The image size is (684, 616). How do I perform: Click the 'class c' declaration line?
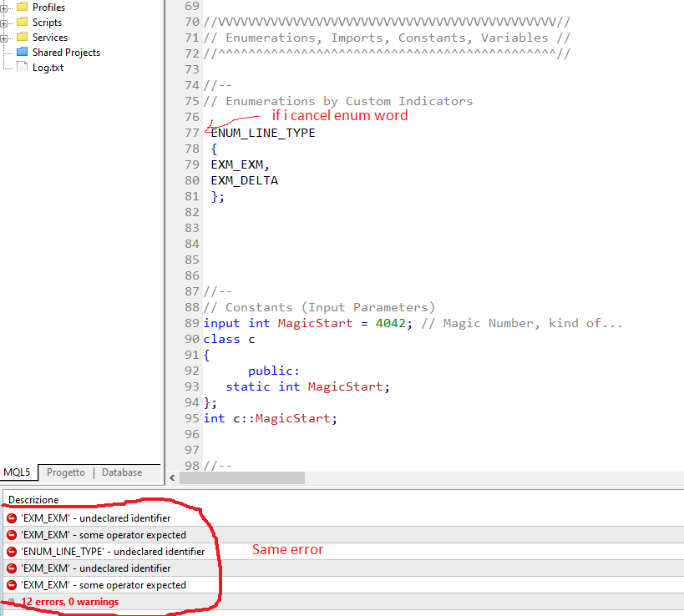pyautogui.click(x=229, y=339)
